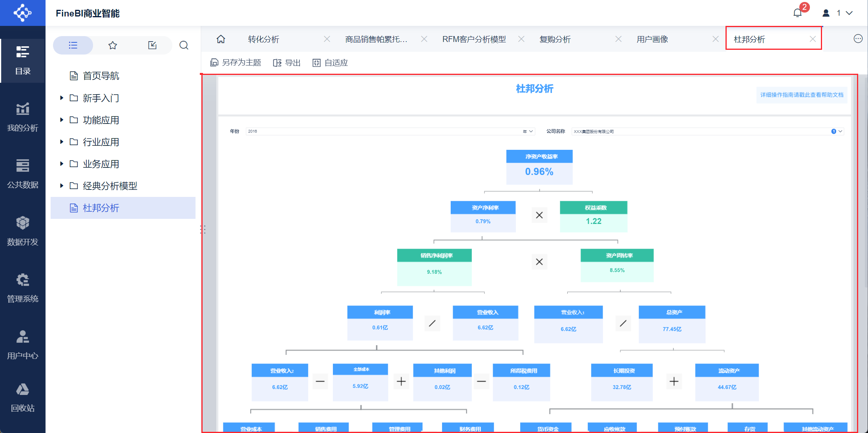Switch to the RFM客户分析模型 tab
This screenshot has height=433, width=868.
point(474,39)
